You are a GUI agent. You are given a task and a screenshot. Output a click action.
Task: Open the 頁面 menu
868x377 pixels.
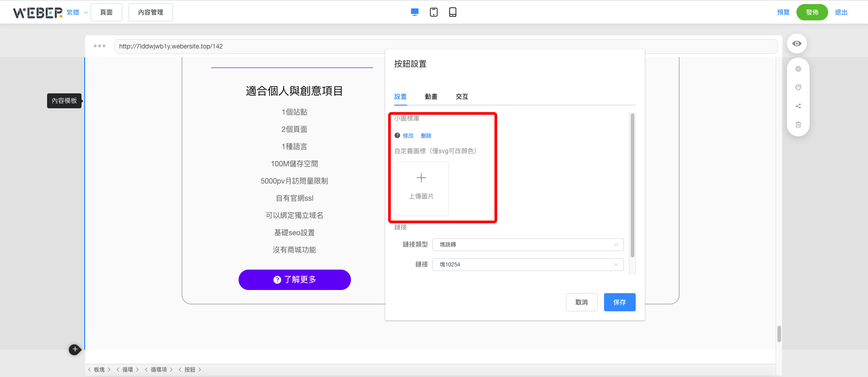click(106, 12)
